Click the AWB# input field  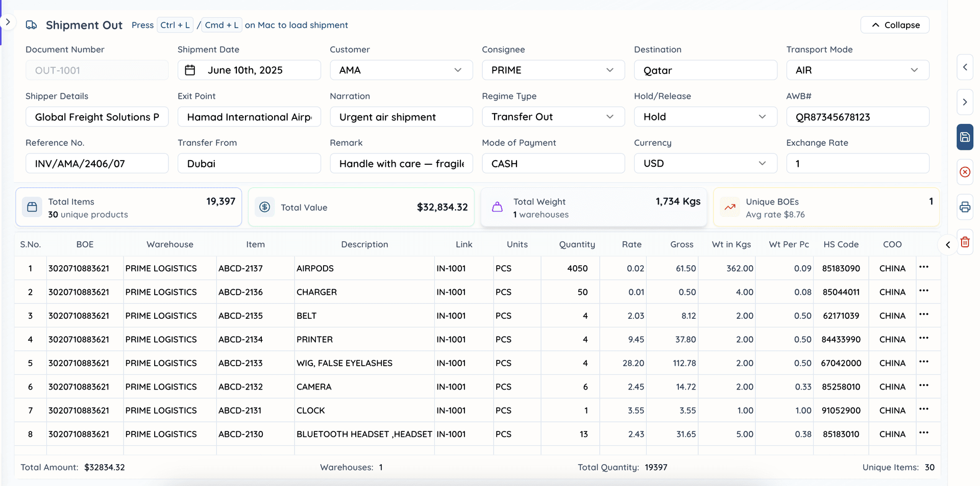coord(857,117)
